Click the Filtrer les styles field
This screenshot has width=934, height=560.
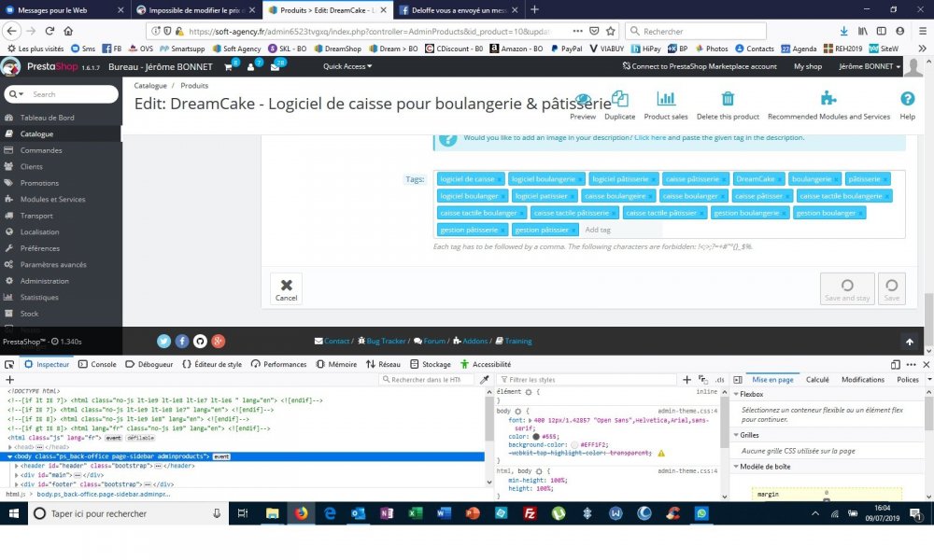[x=587, y=380]
